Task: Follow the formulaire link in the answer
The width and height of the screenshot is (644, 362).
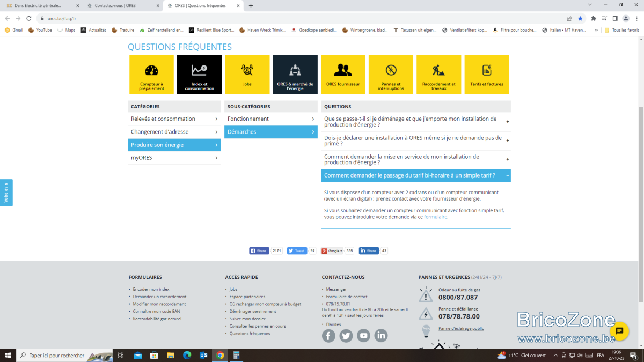Action: [x=435, y=217]
